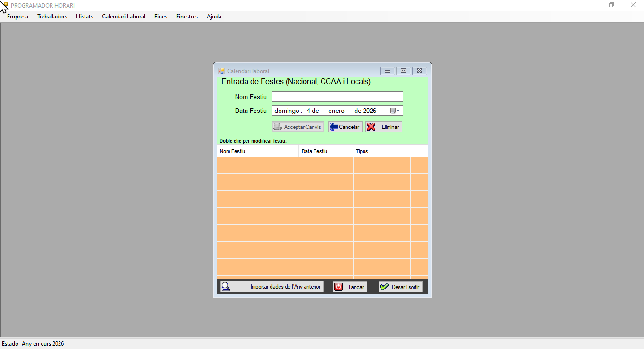Focus the Nom Festiu text field

(x=337, y=97)
